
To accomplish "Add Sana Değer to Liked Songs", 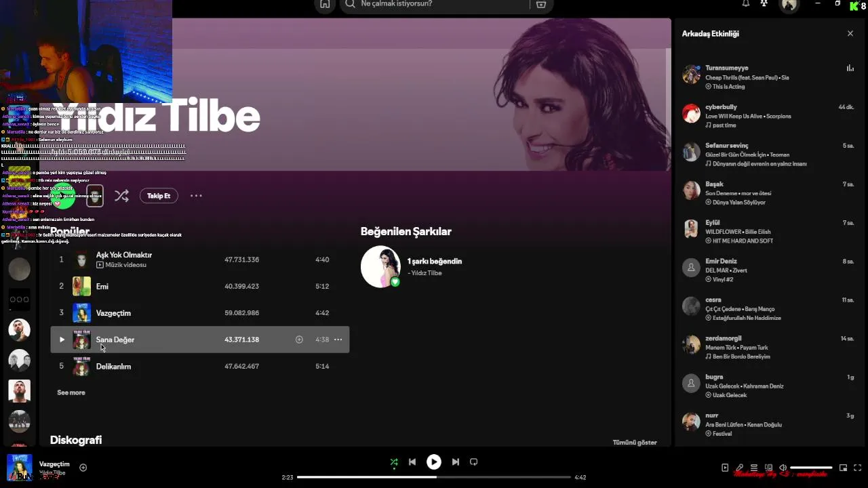I will tap(299, 340).
